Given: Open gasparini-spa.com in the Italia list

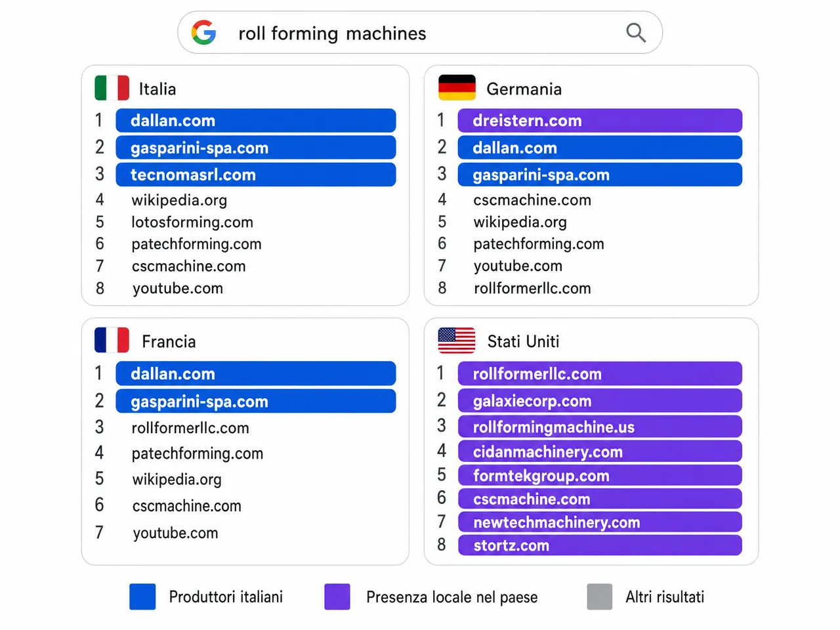Looking at the screenshot, I should coord(256,148).
